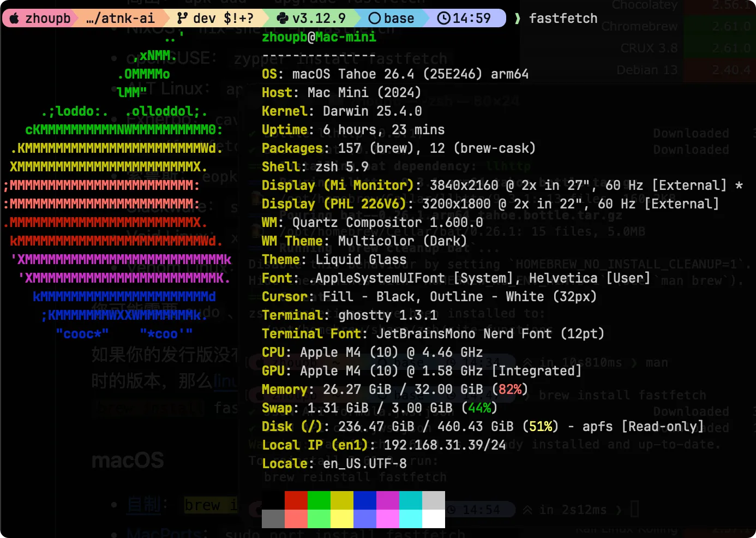756x538 pixels.
Task: Pick the bright green color block
Action: tap(319, 519)
